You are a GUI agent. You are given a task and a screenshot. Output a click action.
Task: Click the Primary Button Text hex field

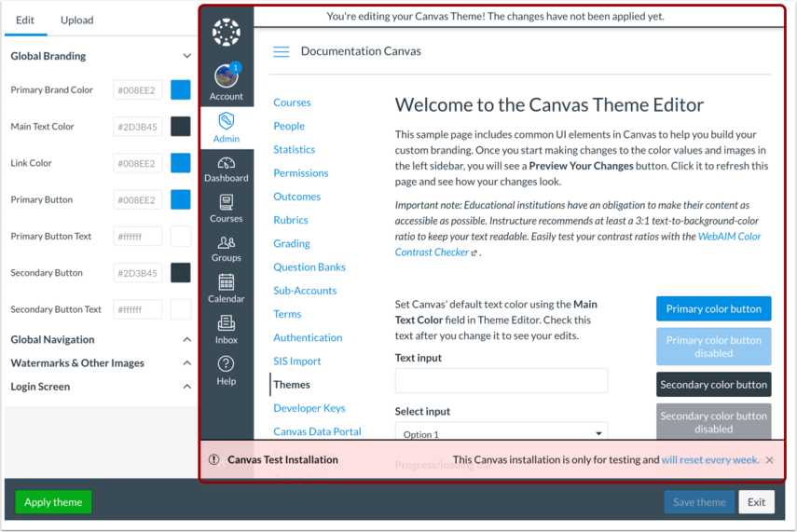[x=138, y=237]
